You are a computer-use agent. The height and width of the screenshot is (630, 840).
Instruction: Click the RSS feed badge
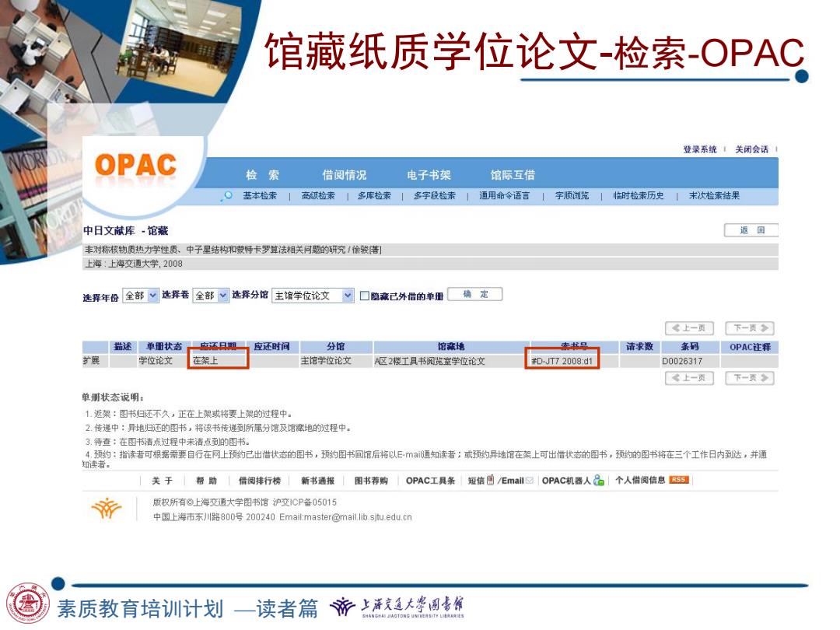[x=679, y=479]
